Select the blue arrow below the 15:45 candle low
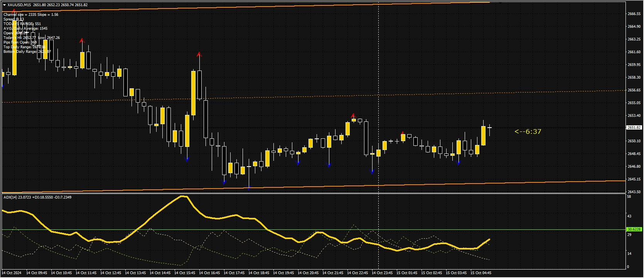Viewport: 644px width, 278px height. click(x=187, y=159)
